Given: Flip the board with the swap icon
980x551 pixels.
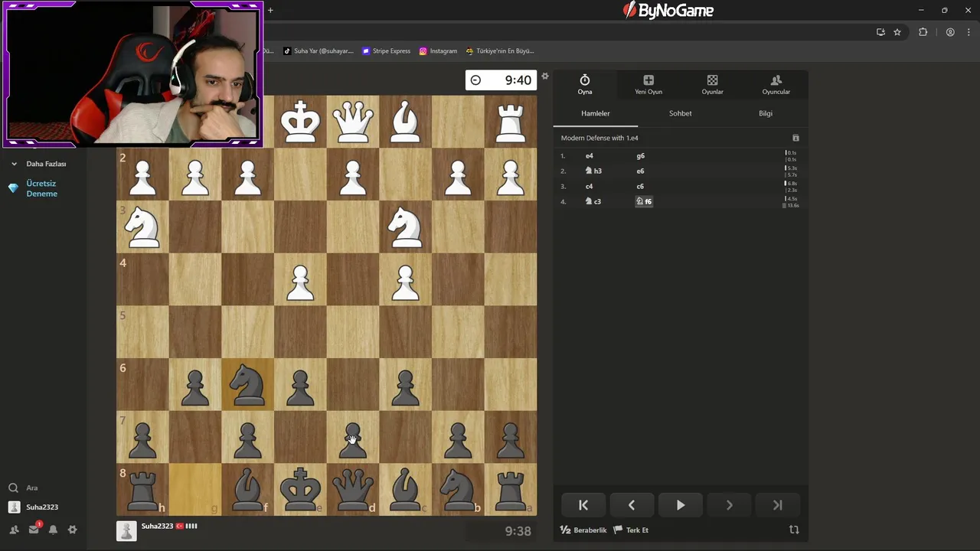Looking at the screenshot, I should (794, 530).
